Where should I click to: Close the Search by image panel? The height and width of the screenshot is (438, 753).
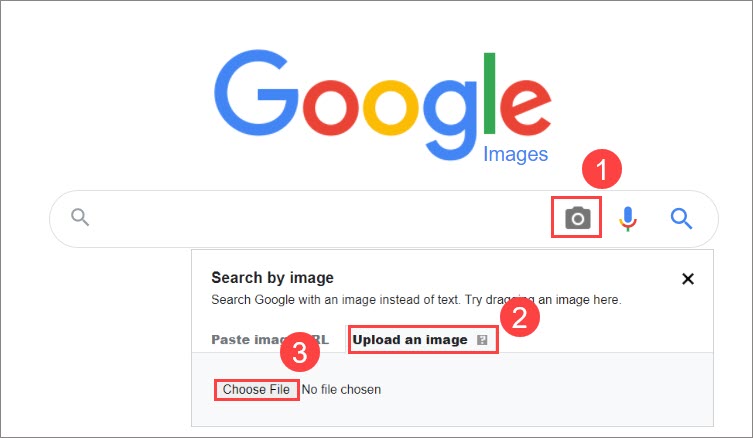coord(688,279)
